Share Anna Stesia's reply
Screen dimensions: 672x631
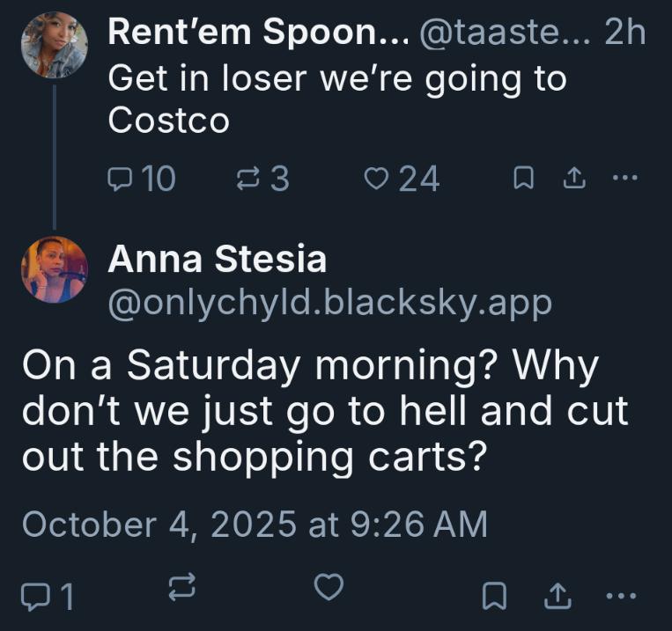pos(558,597)
